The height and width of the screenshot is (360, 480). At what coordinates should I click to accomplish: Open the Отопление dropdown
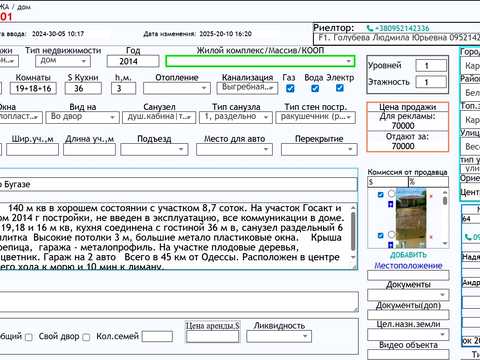tap(177, 88)
